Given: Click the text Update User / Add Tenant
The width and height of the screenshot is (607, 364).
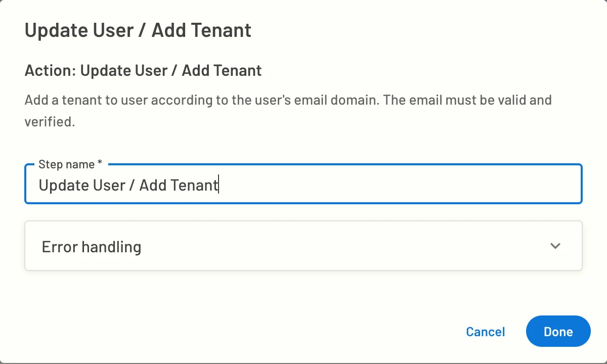Looking at the screenshot, I should click(128, 185).
